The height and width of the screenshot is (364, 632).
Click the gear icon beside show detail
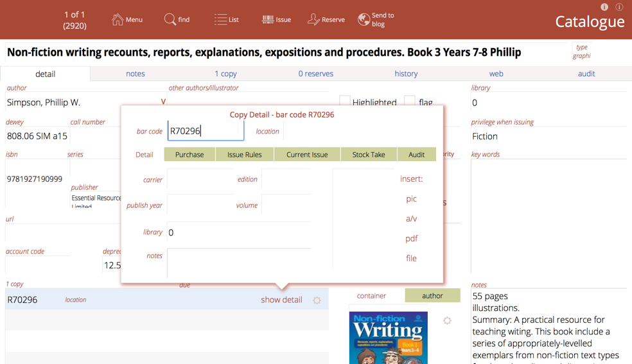317,300
